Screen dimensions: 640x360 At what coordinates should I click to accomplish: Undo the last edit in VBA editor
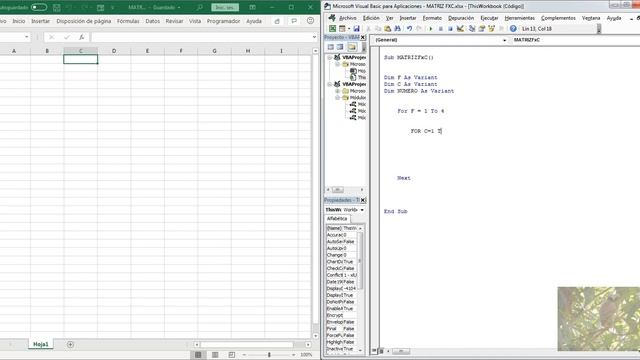click(x=409, y=29)
